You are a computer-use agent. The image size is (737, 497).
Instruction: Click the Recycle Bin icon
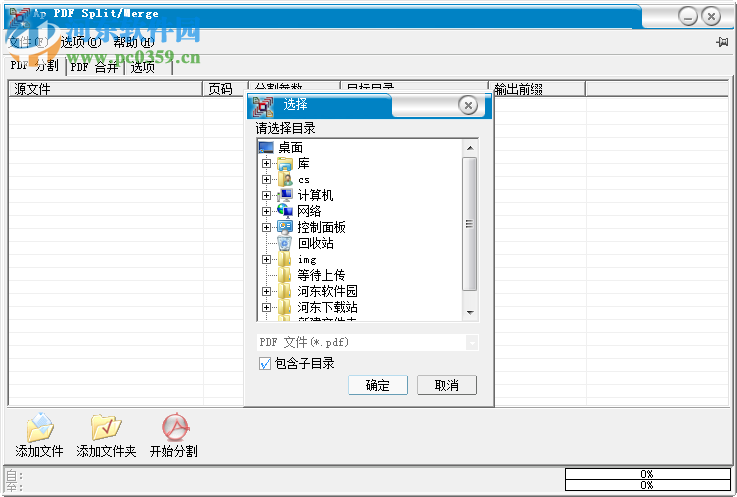[x=285, y=243]
